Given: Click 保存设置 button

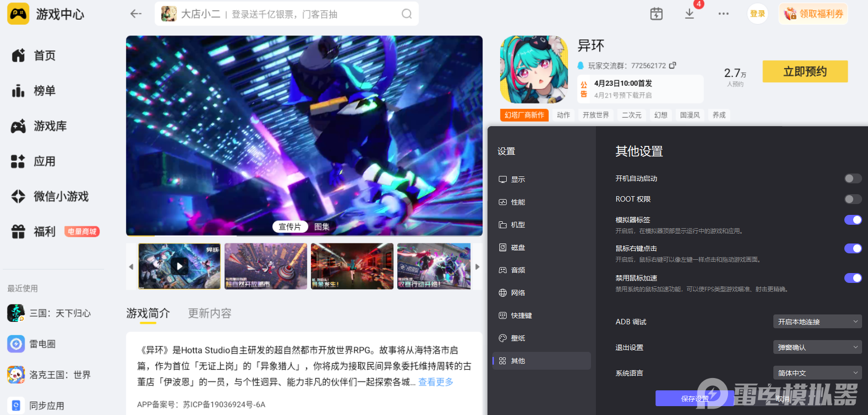Looking at the screenshot, I should [x=694, y=398].
